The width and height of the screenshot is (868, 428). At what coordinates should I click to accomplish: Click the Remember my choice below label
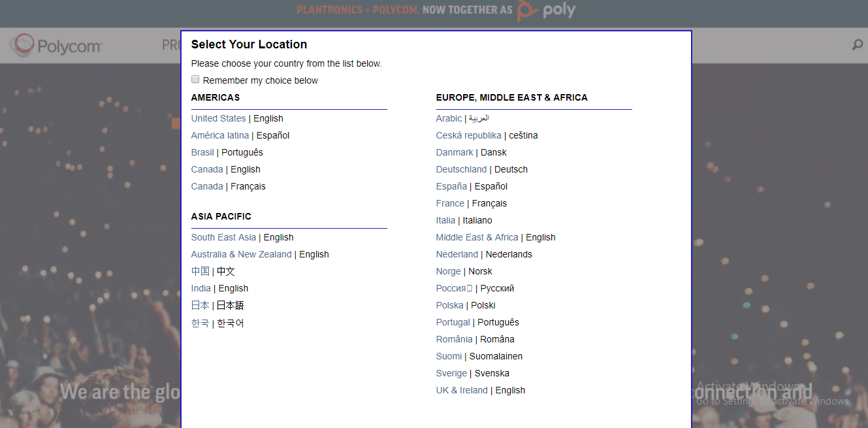point(261,80)
